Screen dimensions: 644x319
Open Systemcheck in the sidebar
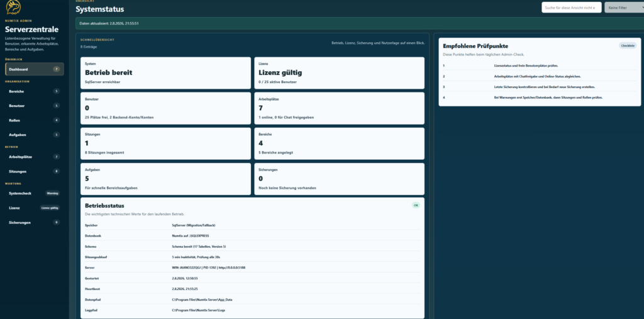[35, 193]
